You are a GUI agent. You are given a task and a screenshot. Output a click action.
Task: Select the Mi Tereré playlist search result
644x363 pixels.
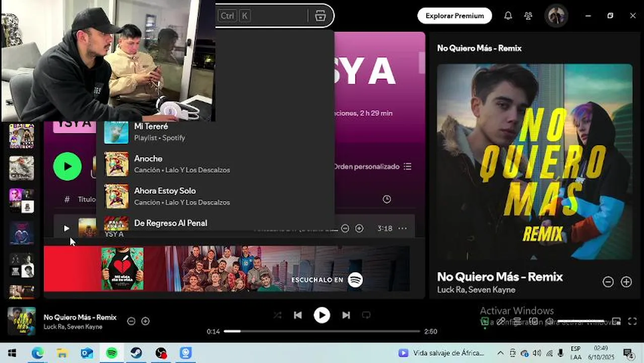[215, 132]
